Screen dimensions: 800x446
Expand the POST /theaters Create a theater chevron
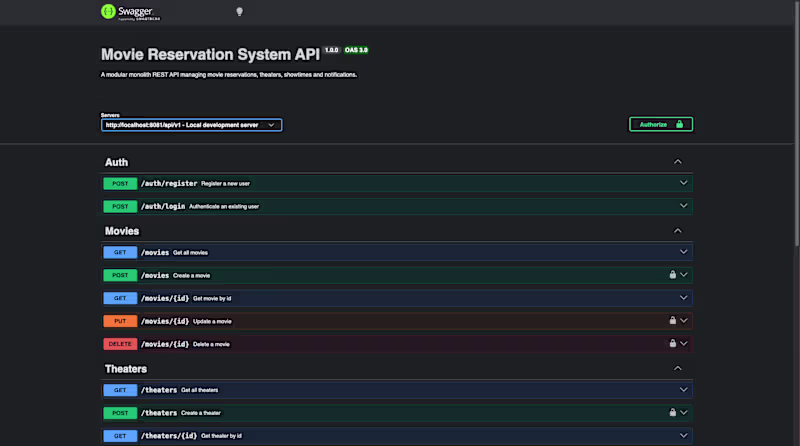pyautogui.click(x=684, y=412)
